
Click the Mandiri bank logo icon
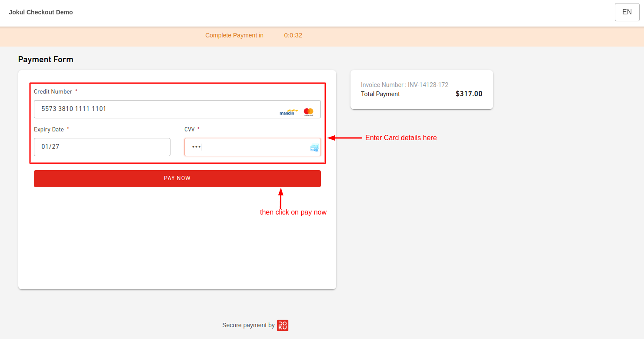[289, 112]
